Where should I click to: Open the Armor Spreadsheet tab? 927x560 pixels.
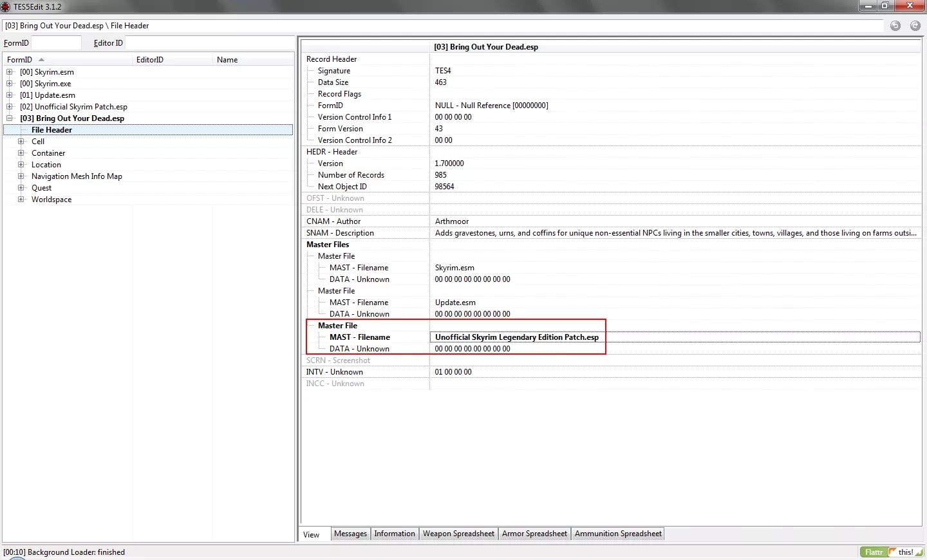(534, 534)
